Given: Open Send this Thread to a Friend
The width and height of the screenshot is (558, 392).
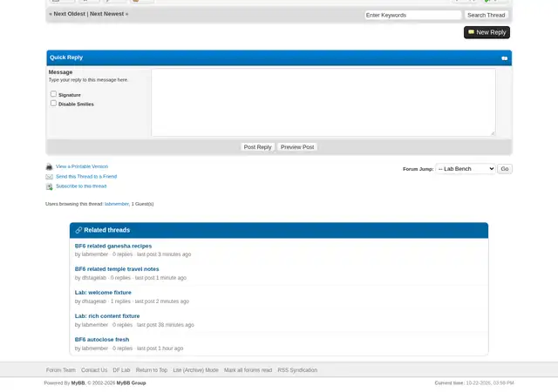Looking at the screenshot, I should coord(86,177).
